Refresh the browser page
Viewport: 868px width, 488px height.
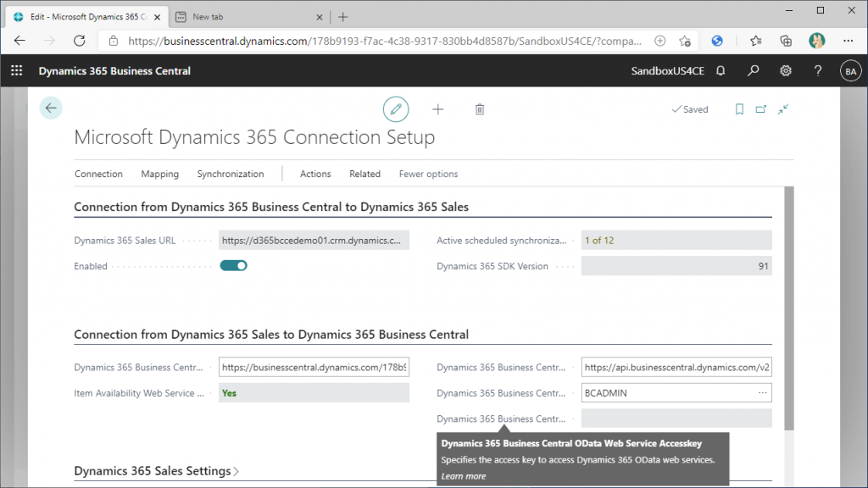click(79, 41)
